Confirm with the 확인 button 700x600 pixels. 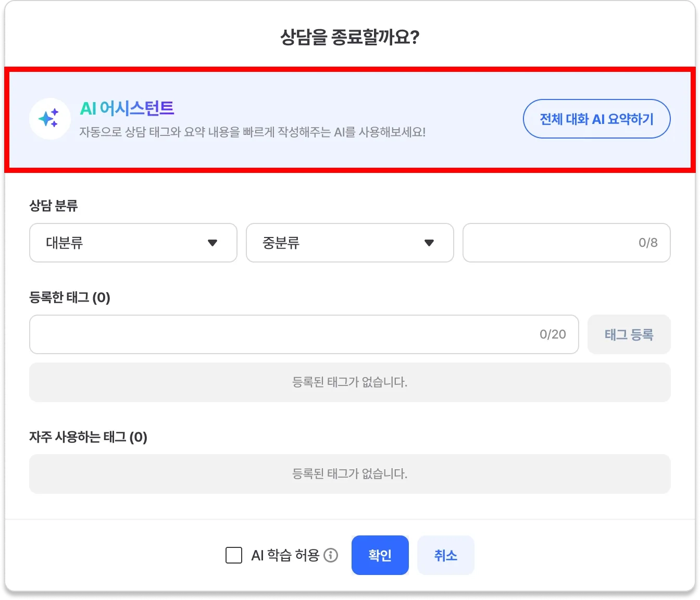pyautogui.click(x=380, y=555)
